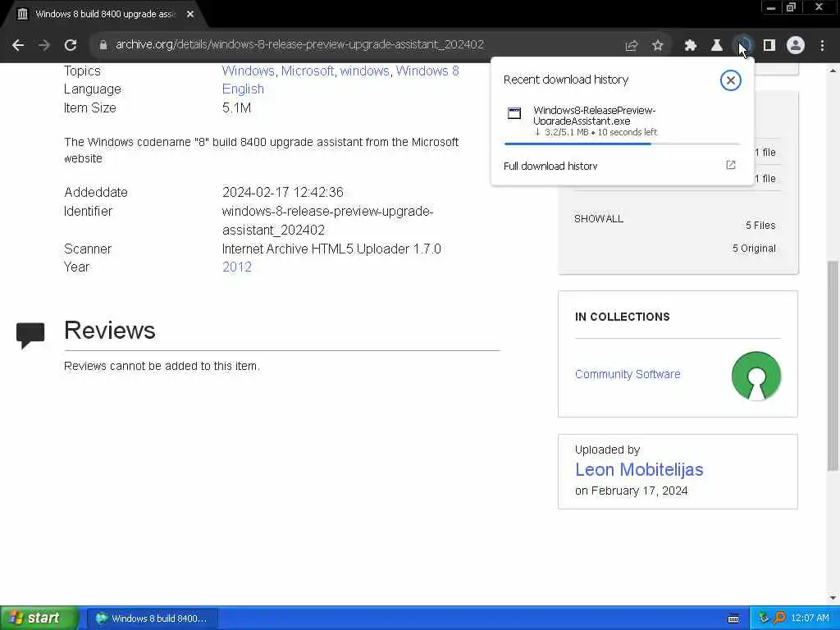Image resolution: width=840 pixels, height=630 pixels.
Task: Click the Community Software green logo
Action: click(x=756, y=376)
